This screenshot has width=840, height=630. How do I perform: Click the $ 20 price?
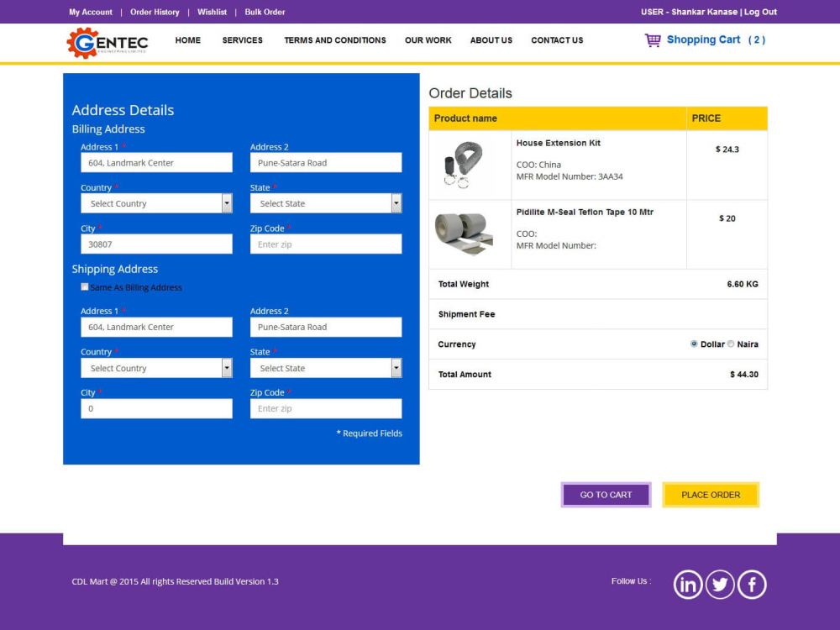727,218
